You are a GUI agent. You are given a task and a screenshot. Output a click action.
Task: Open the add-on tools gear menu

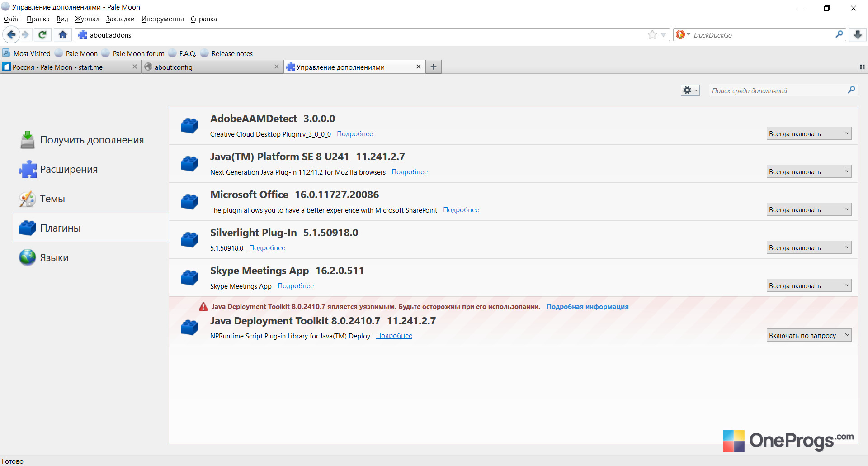(690, 90)
